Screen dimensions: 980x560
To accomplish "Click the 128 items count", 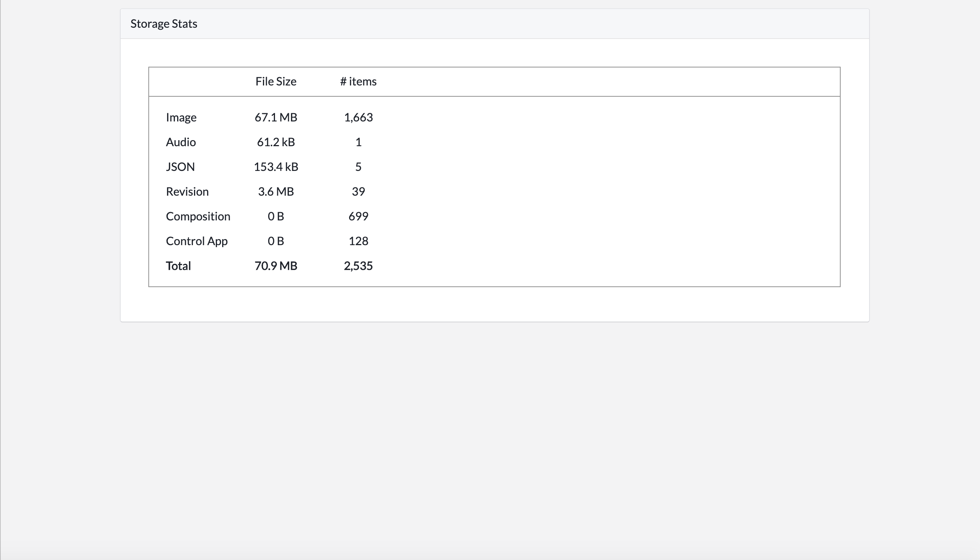I will click(x=358, y=241).
